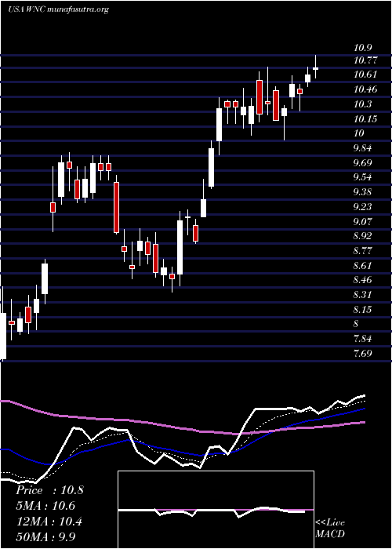
Task: Select the 9.69 price axis label
Action: click(362, 163)
